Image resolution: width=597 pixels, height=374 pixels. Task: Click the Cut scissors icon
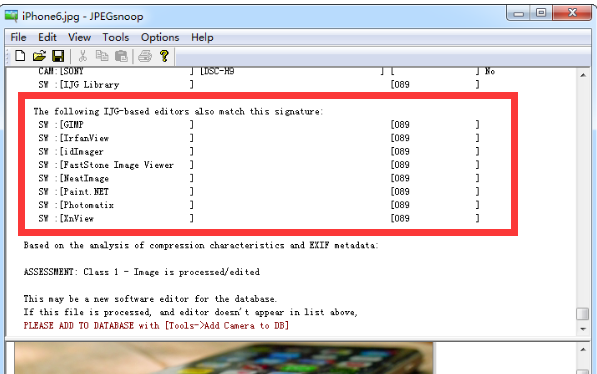[x=82, y=56]
